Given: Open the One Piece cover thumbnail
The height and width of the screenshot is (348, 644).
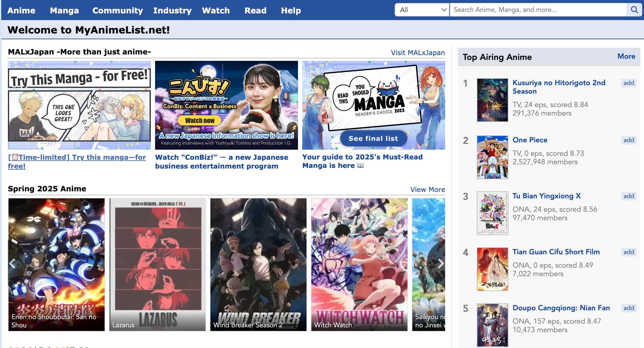Looking at the screenshot, I should coord(492,157).
